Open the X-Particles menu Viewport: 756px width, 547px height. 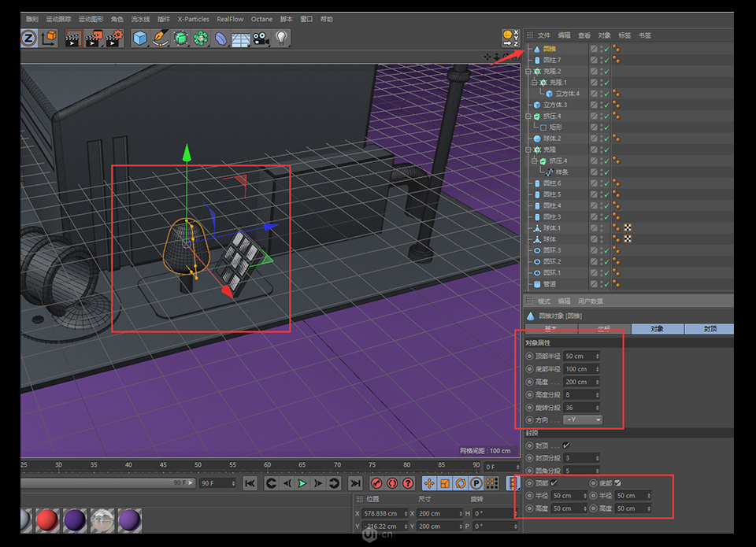pyautogui.click(x=193, y=19)
